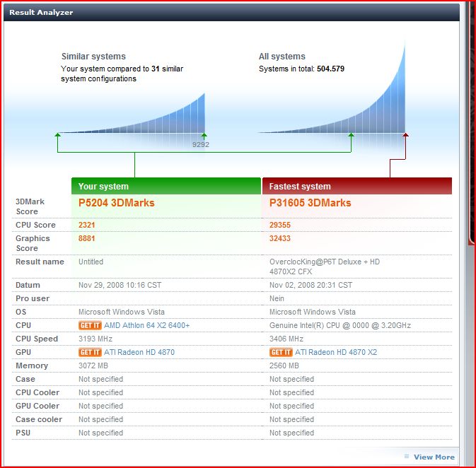Viewport: 476px width, 468px height.
Task: Click the Similar systems heading
Action: (93, 56)
